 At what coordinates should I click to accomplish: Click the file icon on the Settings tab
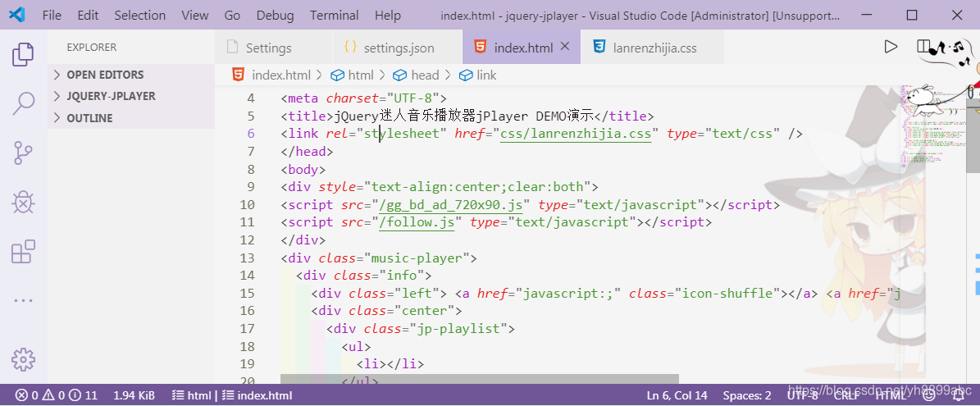tap(233, 48)
